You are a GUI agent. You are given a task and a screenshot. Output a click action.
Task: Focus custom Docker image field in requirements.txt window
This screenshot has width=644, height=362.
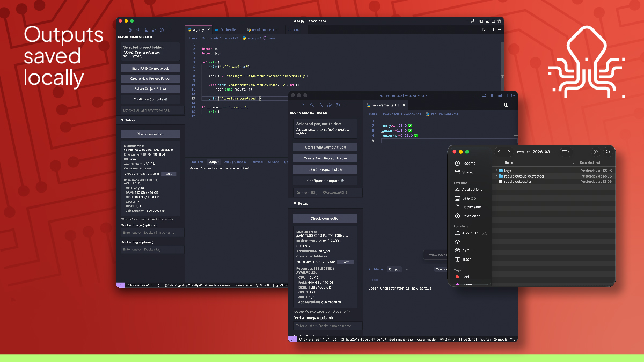click(x=328, y=326)
